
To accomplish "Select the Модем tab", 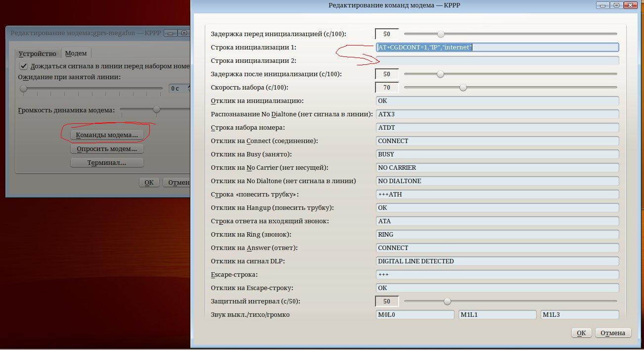I will (x=76, y=53).
